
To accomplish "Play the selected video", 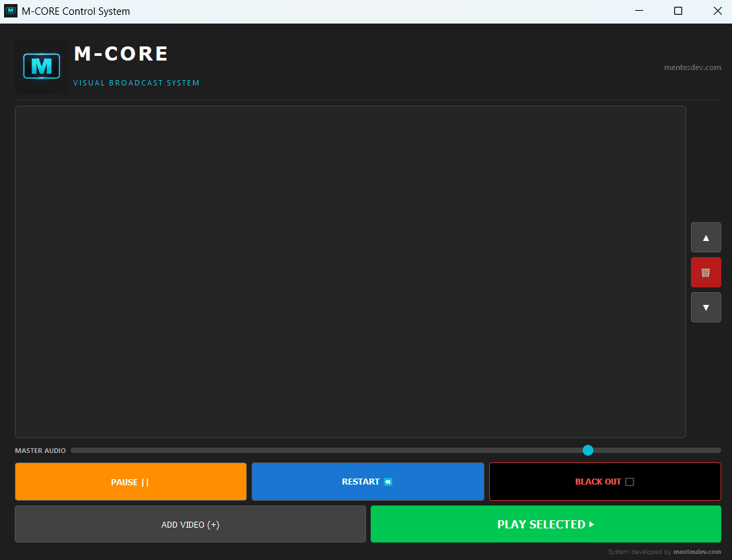I will point(546,524).
